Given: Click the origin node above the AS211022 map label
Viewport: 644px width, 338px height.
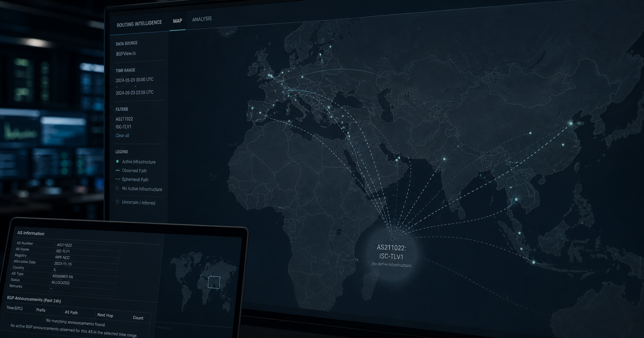Looking at the screenshot, I should [392, 239].
